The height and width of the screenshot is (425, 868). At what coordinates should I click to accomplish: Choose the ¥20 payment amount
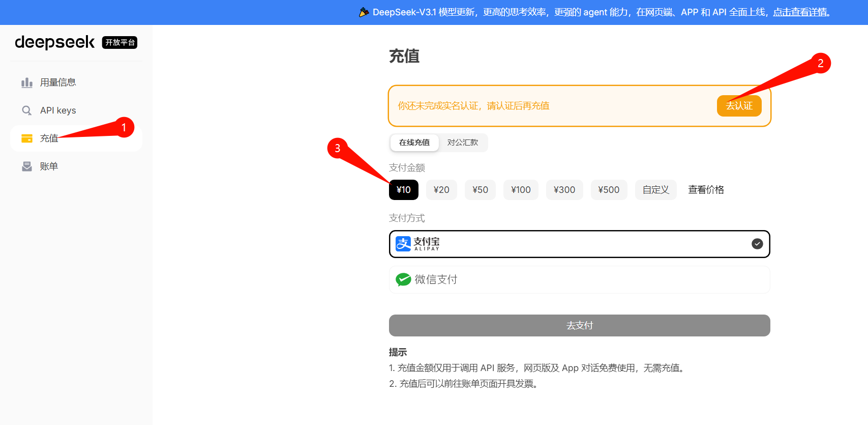441,190
